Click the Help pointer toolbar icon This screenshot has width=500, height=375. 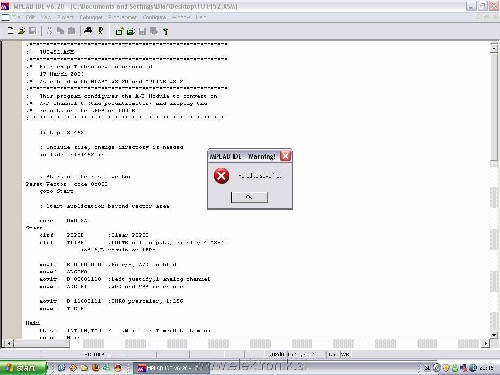101,31
